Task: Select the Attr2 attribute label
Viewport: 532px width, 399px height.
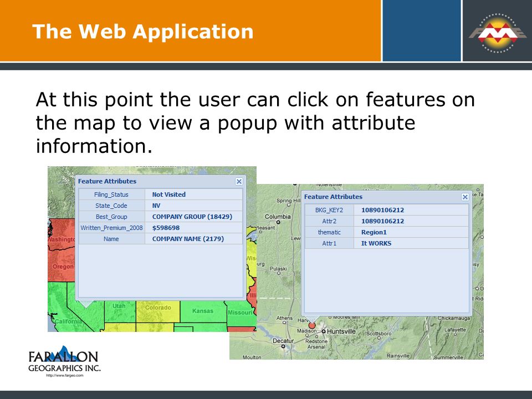Action: [x=329, y=221]
